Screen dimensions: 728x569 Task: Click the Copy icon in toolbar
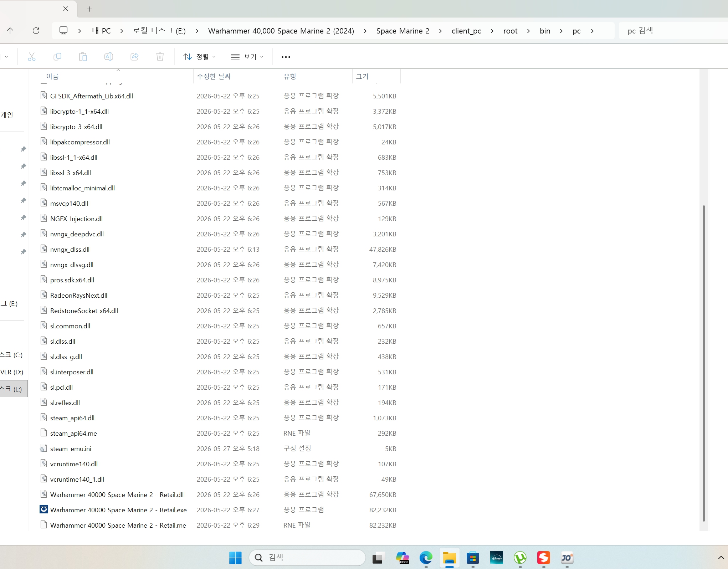[57, 57]
